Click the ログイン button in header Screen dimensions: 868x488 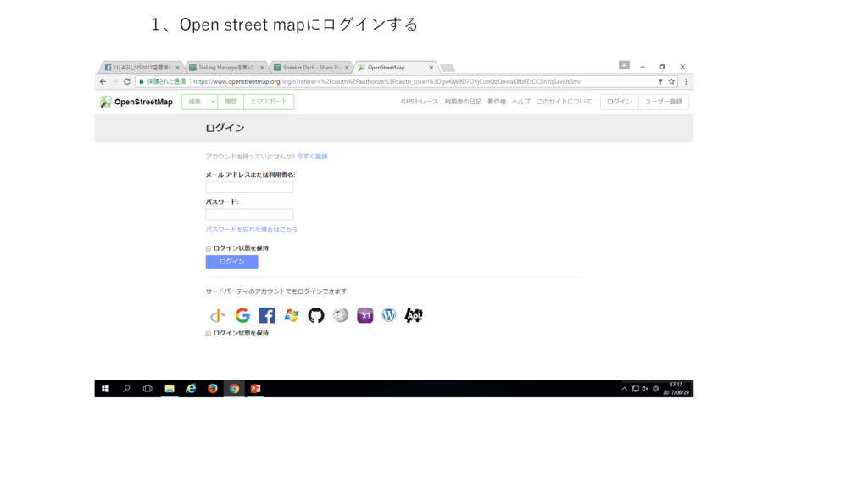point(619,102)
